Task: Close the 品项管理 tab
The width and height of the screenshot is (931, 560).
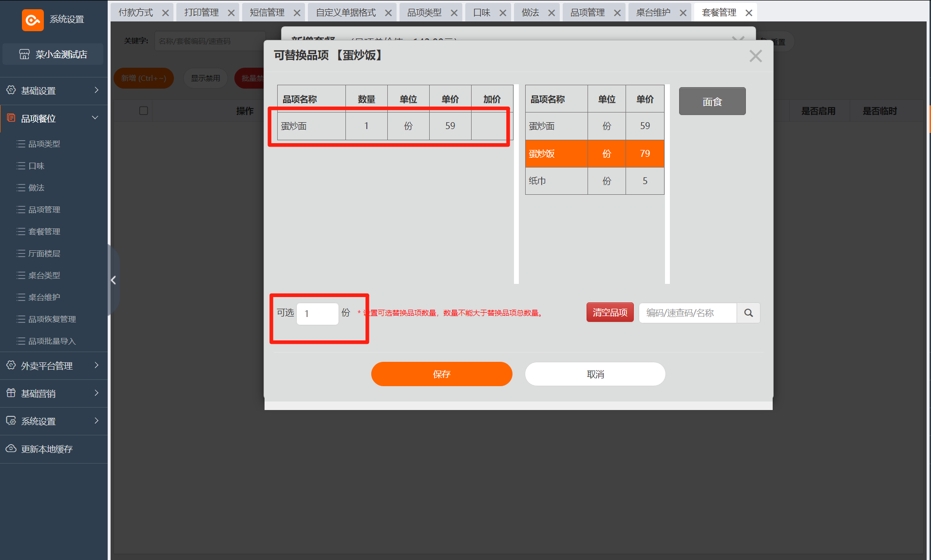Action: [x=617, y=13]
